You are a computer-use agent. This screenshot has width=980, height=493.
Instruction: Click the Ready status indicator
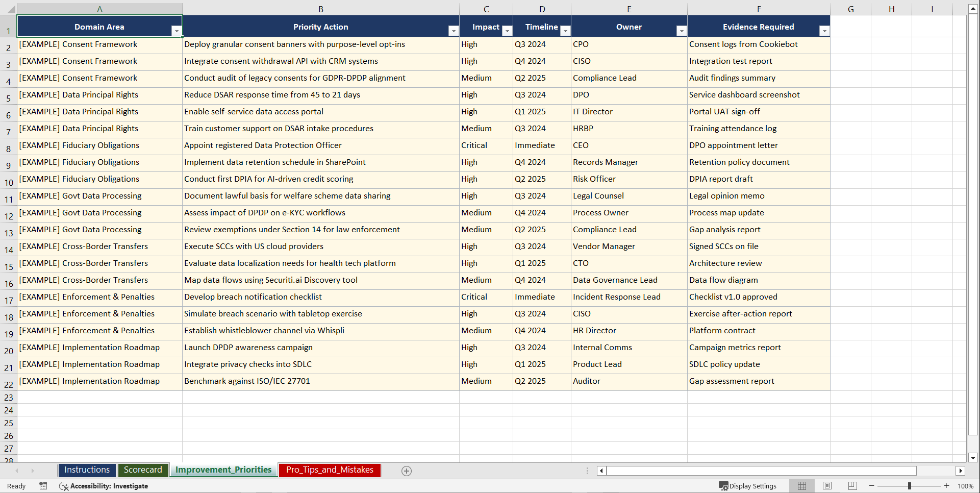16,486
